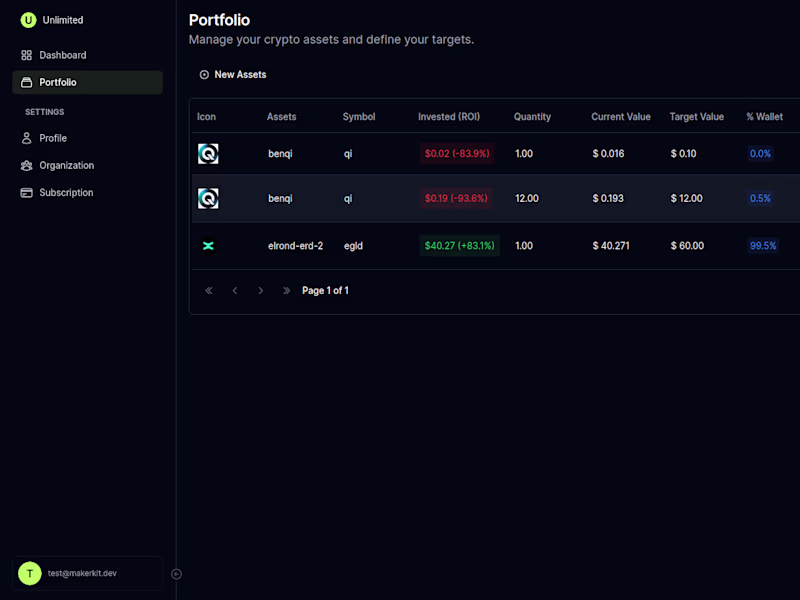Go to the first page of table

(x=209, y=291)
